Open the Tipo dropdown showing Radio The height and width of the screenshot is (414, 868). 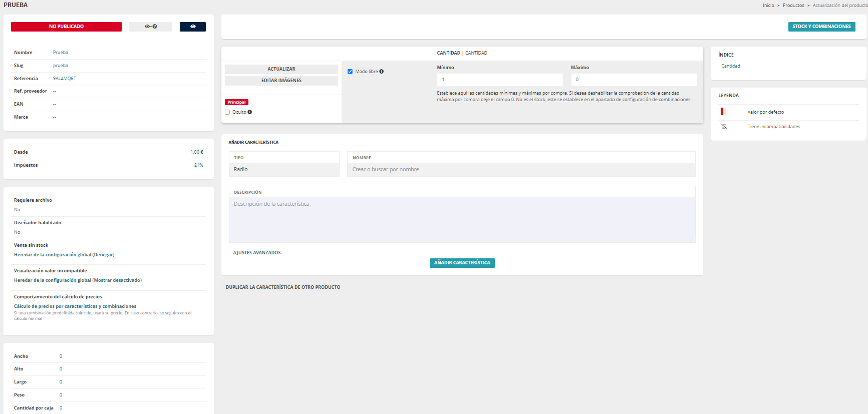click(x=284, y=170)
